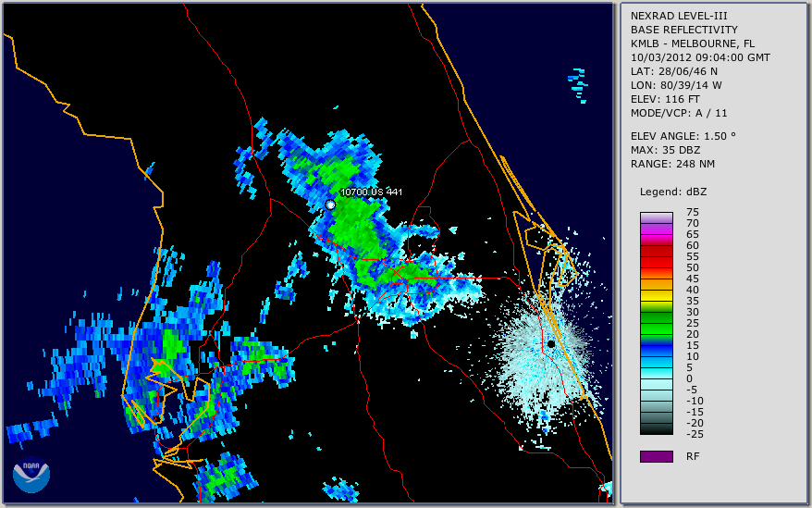Click the '10700 US 441' label text

[371, 192]
